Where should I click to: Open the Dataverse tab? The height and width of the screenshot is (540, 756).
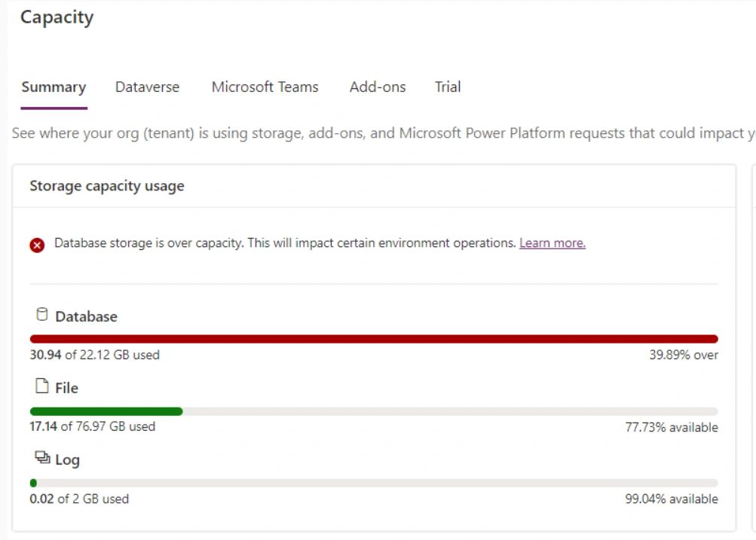click(147, 87)
